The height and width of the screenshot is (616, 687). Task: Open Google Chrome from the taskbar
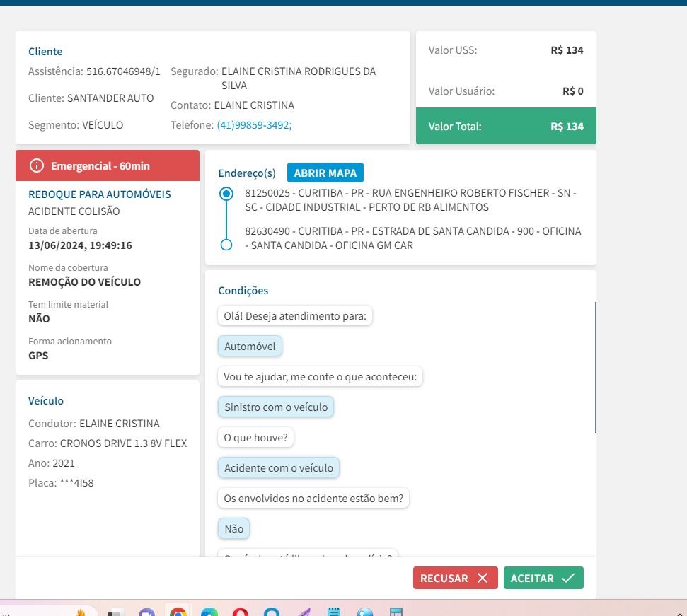[x=178, y=612]
